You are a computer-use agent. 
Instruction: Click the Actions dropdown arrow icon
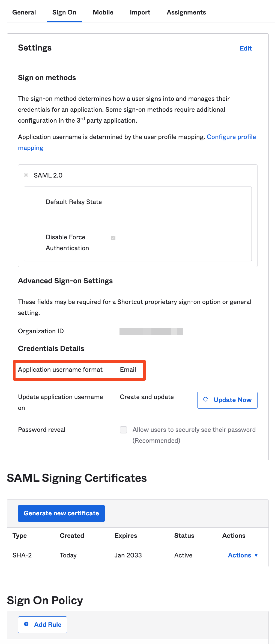click(256, 555)
